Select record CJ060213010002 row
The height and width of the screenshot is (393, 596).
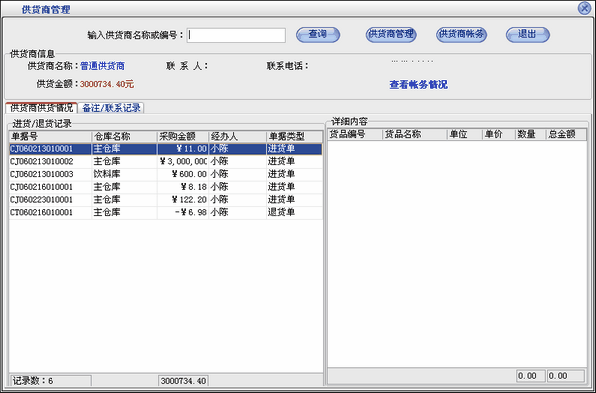(166, 162)
